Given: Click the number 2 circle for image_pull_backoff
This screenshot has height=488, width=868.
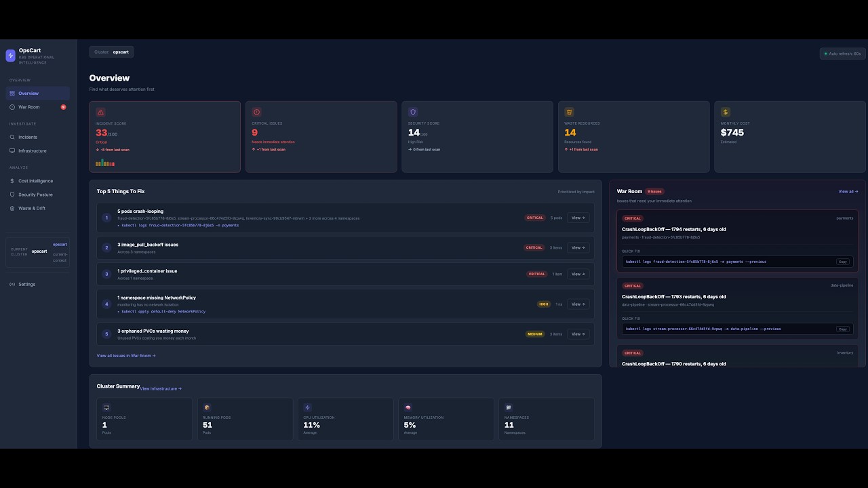Looking at the screenshot, I should pos(106,247).
